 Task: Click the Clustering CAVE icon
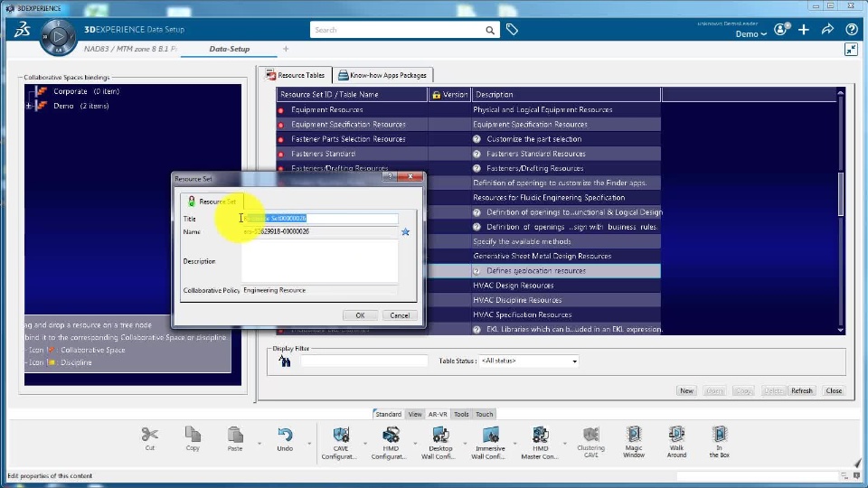591,435
